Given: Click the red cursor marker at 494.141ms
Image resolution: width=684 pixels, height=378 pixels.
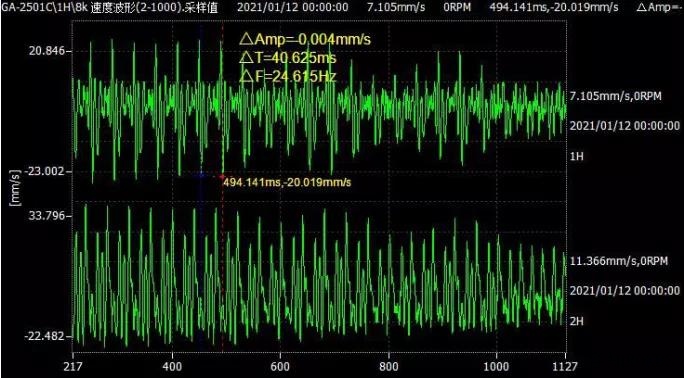Looking at the screenshot, I should click(x=222, y=176).
